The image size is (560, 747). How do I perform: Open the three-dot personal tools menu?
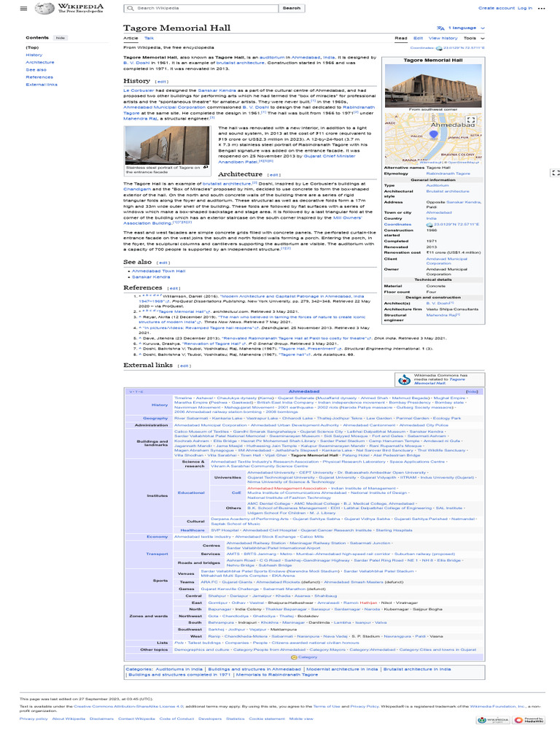point(541,8)
